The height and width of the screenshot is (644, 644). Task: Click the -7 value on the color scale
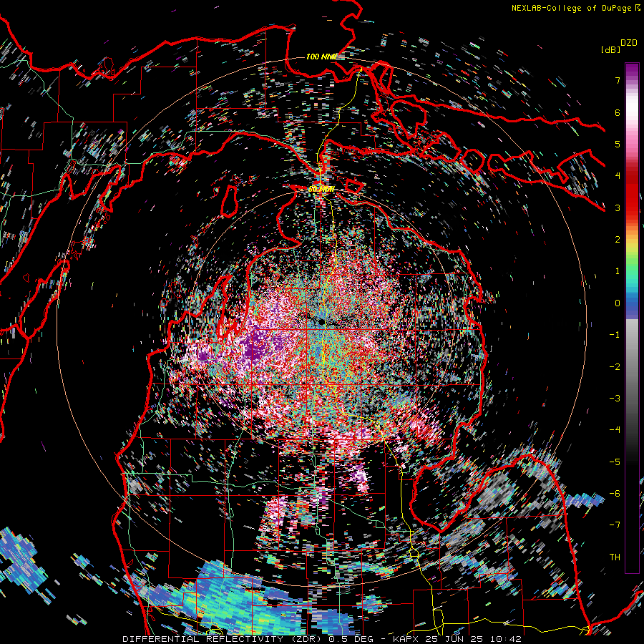tap(615, 525)
